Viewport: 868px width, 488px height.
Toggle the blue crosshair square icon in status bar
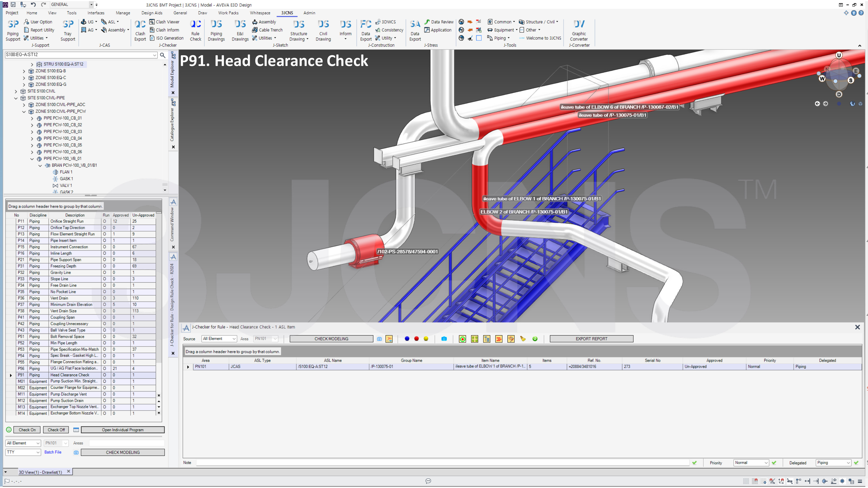point(842,481)
